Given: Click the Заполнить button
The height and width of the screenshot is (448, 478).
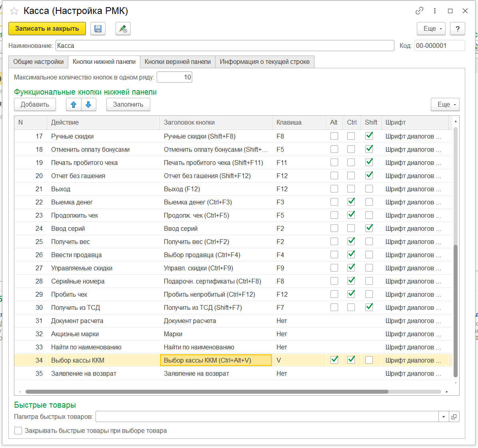Looking at the screenshot, I should click(x=128, y=105).
